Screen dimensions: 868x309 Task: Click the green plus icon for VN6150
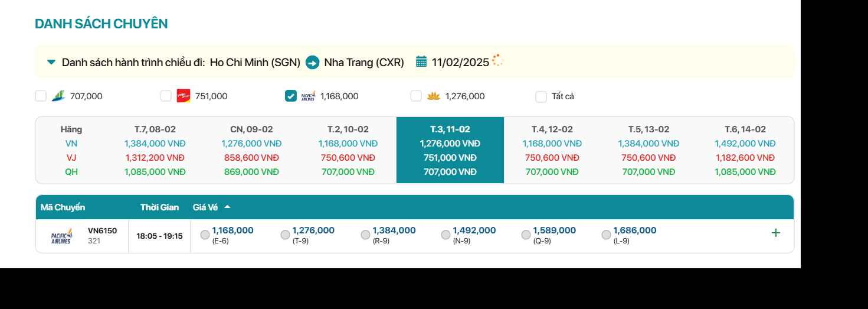(x=775, y=233)
